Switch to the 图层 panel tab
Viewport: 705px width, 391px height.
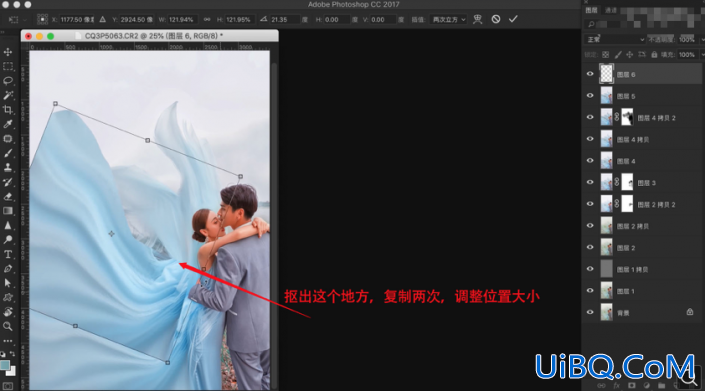pos(591,10)
